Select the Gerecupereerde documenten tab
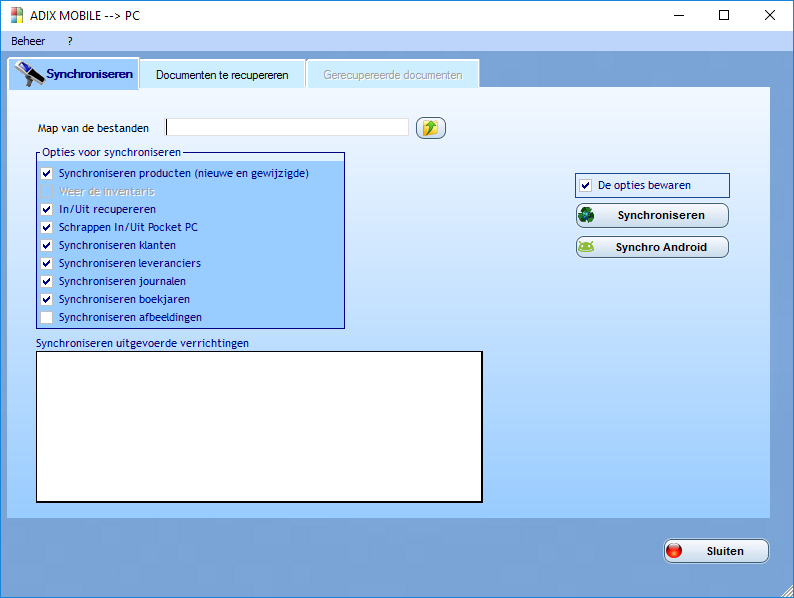Viewport: 794px width, 598px height. point(393,74)
